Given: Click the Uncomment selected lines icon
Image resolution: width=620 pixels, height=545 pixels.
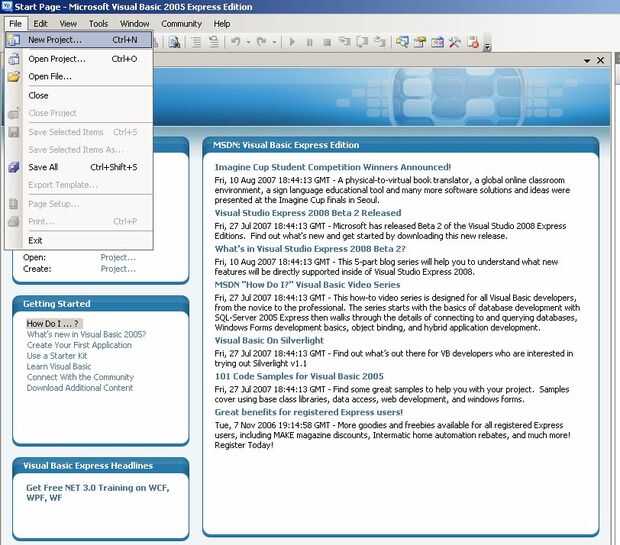Looking at the screenshot, I should pyautogui.click(x=214, y=42).
